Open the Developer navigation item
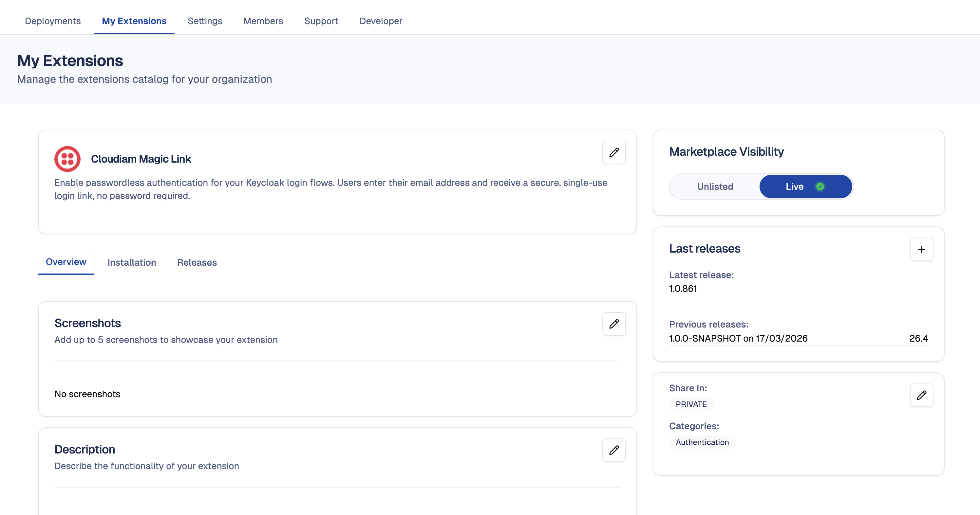The width and height of the screenshot is (980, 515). click(x=380, y=21)
